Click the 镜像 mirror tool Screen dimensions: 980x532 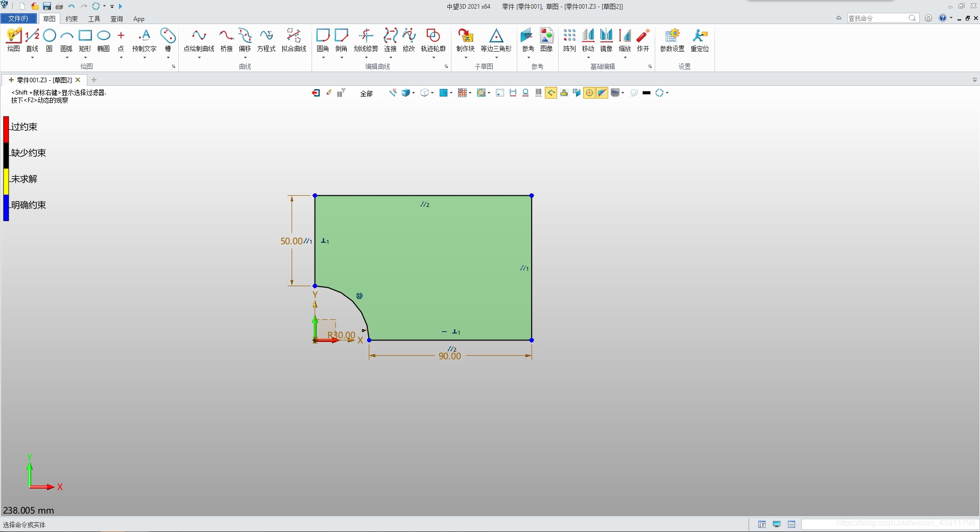607,40
